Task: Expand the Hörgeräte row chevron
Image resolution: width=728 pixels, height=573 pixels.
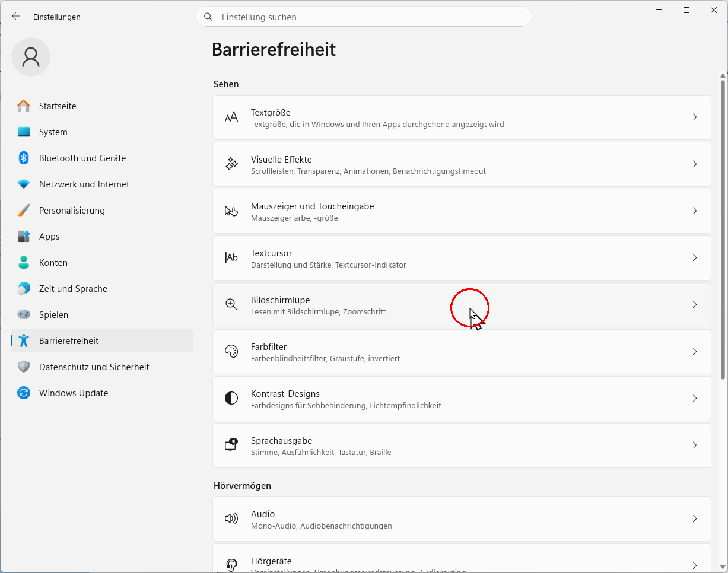Action: [695, 565]
